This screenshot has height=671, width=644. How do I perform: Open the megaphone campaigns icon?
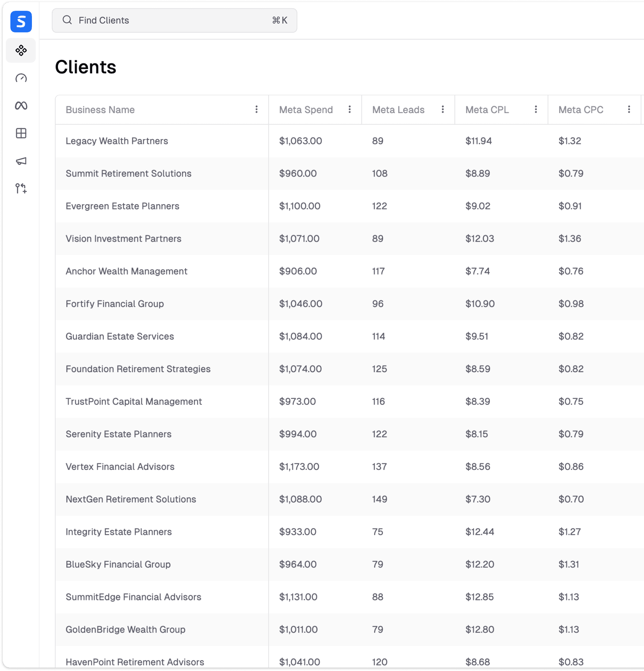point(21,161)
